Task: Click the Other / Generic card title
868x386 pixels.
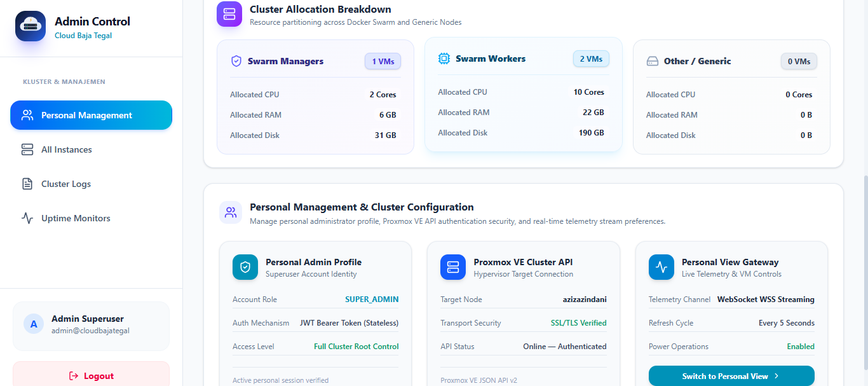Action: click(x=697, y=61)
